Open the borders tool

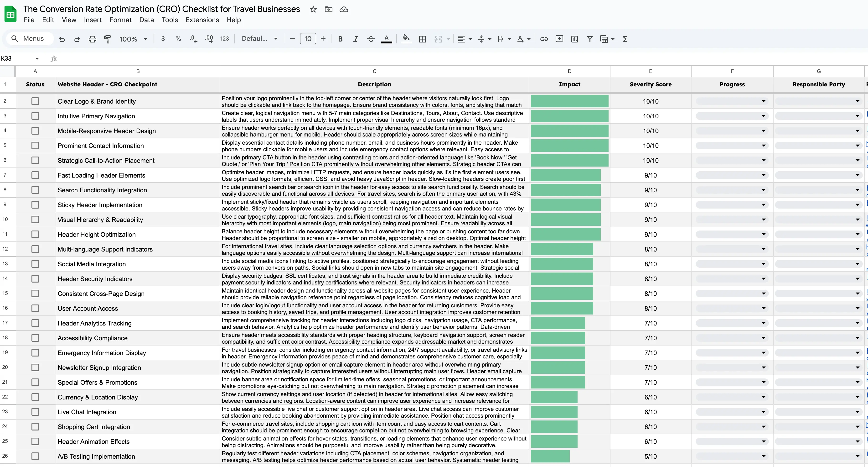click(422, 39)
